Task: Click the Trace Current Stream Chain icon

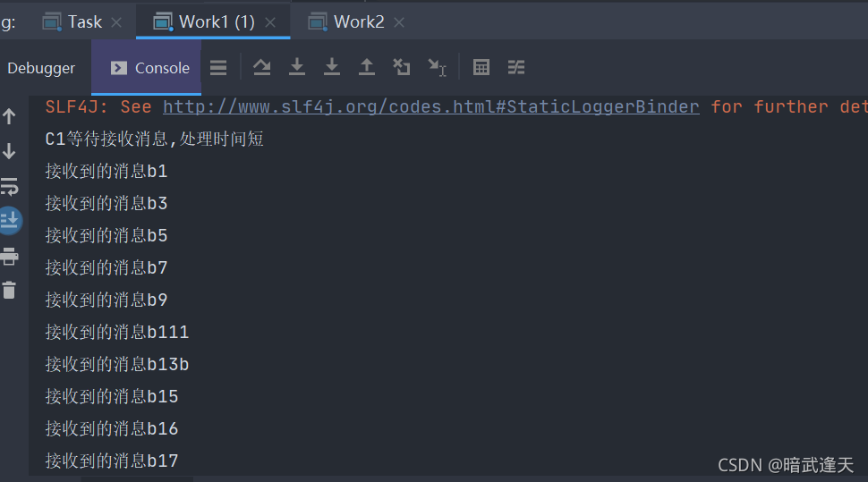Action: [x=516, y=67]
